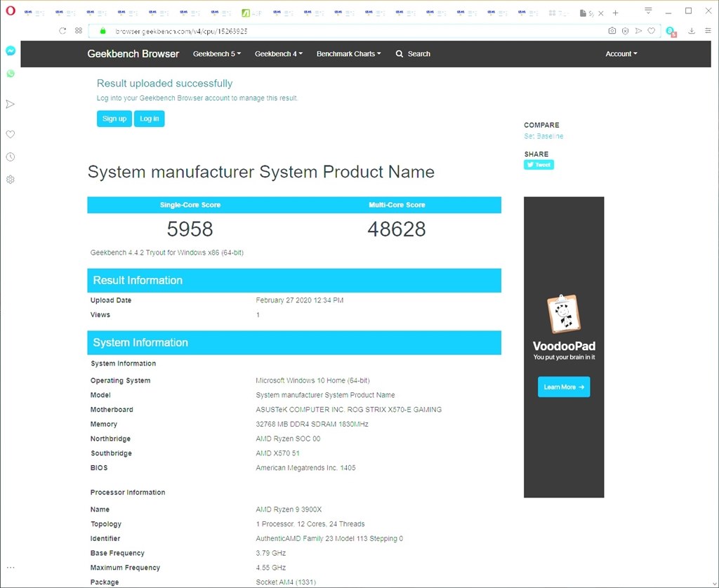Image resolution: width=719 pixels, height=588 pixels.
Task: Click the VoodooPad clipboard ad image
Action: [x=564, y=314]
